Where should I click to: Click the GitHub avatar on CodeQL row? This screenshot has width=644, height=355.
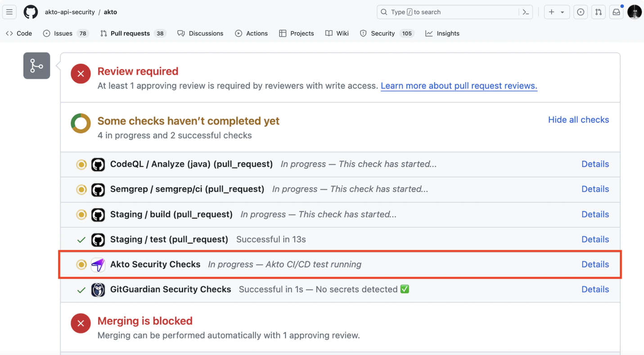98,165
